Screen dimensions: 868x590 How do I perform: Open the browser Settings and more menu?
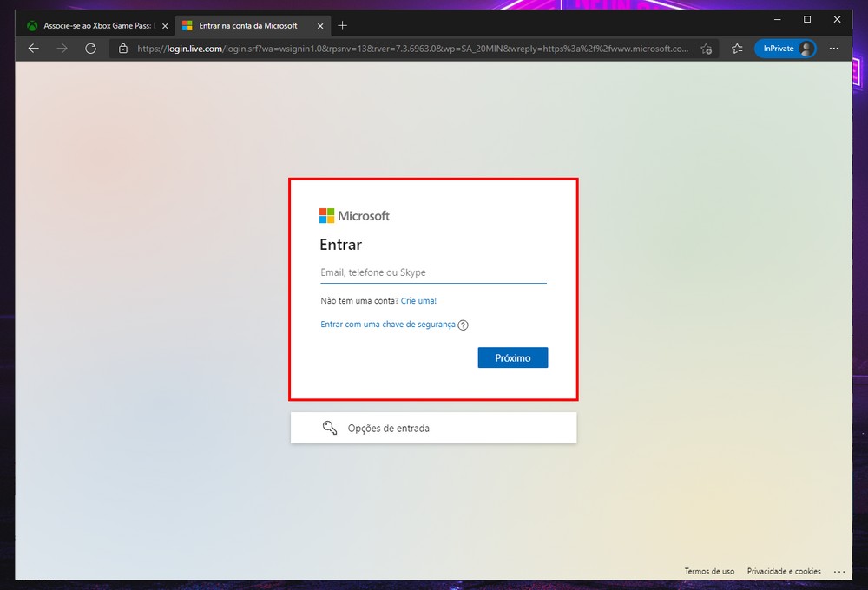pyautogui.click(x=834, y=49)
